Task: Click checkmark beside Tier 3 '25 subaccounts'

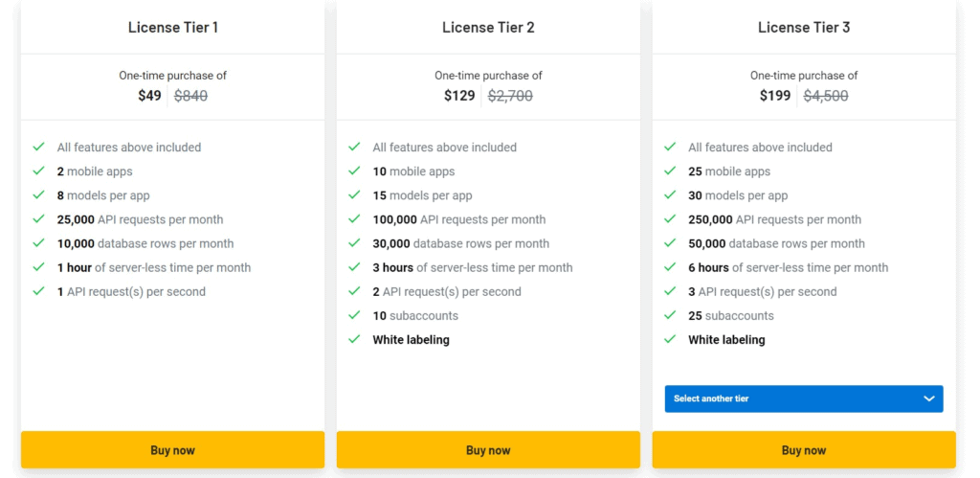Action: [671, 315]
